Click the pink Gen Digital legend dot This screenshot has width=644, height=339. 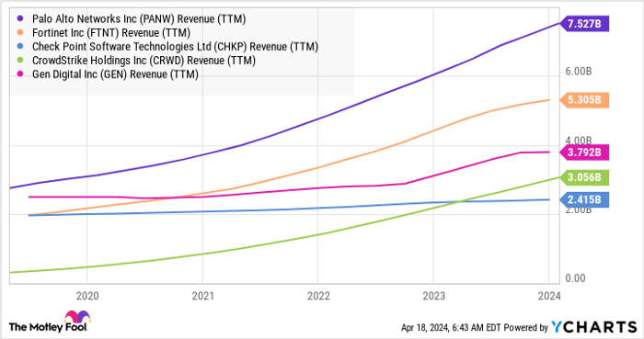pyautogui.click(x=20, y=74)
